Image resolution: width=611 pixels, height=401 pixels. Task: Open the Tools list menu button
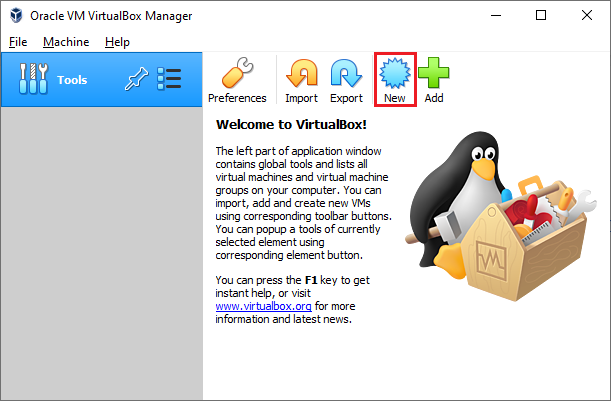pyautogui.click(x=169, y=80)
